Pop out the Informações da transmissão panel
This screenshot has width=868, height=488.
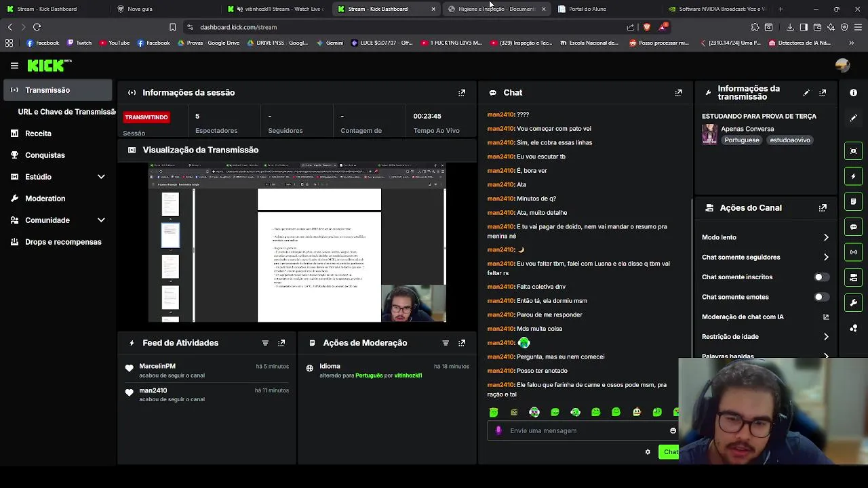823,93
